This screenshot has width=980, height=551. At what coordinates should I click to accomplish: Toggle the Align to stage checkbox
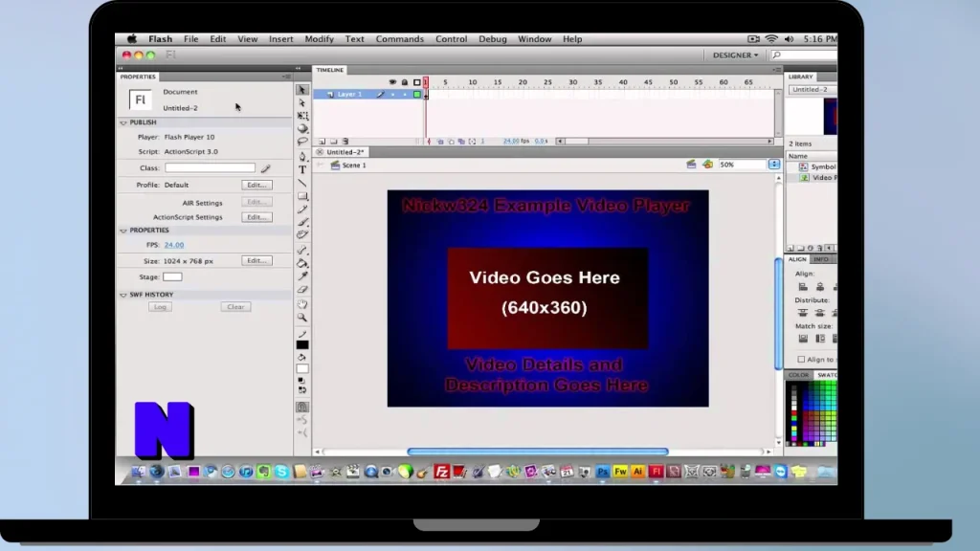(x=801, y=360)
